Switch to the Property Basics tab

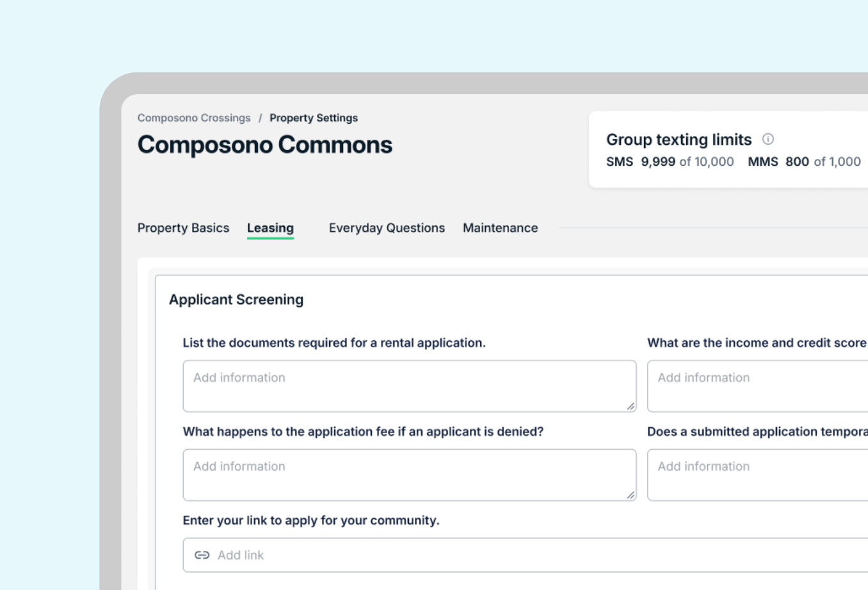click(183, 228)
